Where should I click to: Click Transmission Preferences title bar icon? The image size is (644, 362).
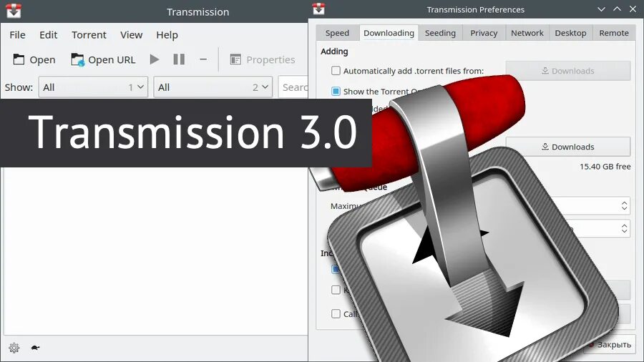click(x=318, y=9)
